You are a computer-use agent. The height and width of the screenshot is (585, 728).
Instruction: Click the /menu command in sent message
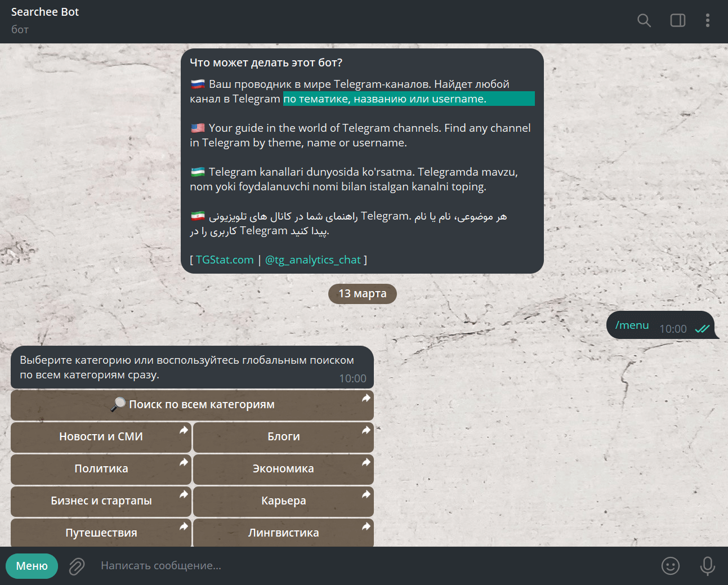pos(632,325)
